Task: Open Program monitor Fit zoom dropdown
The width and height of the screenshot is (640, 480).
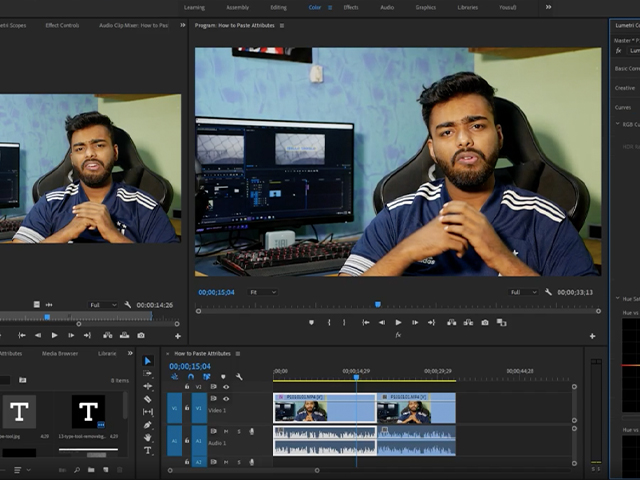Action: point(262,292)
